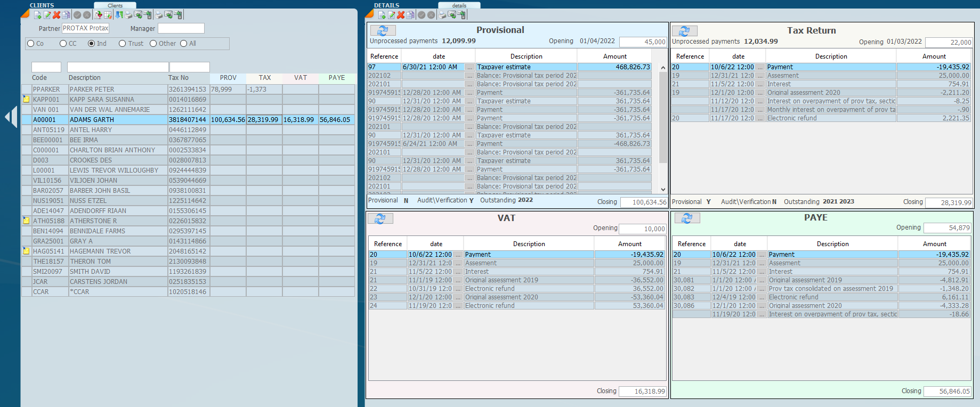Image resolution: width=980 pixels, height=407 pixels.
Task: Click the Provisional grid vertical scrollbar thumb
Action: tap(663, 117)
